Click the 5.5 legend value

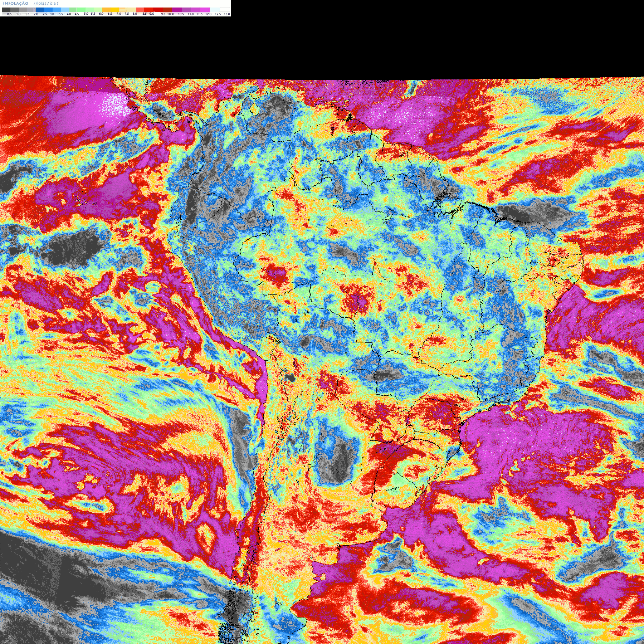coord(93,14)
